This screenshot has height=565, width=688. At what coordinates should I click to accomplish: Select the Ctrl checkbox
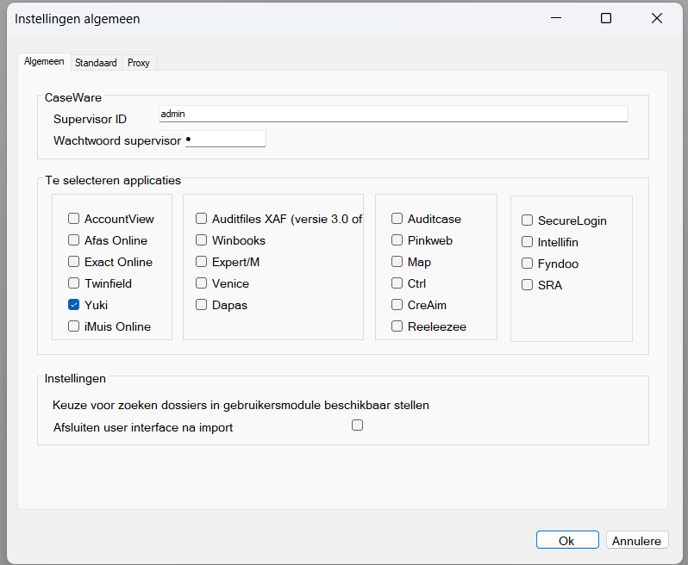point(397,283)
